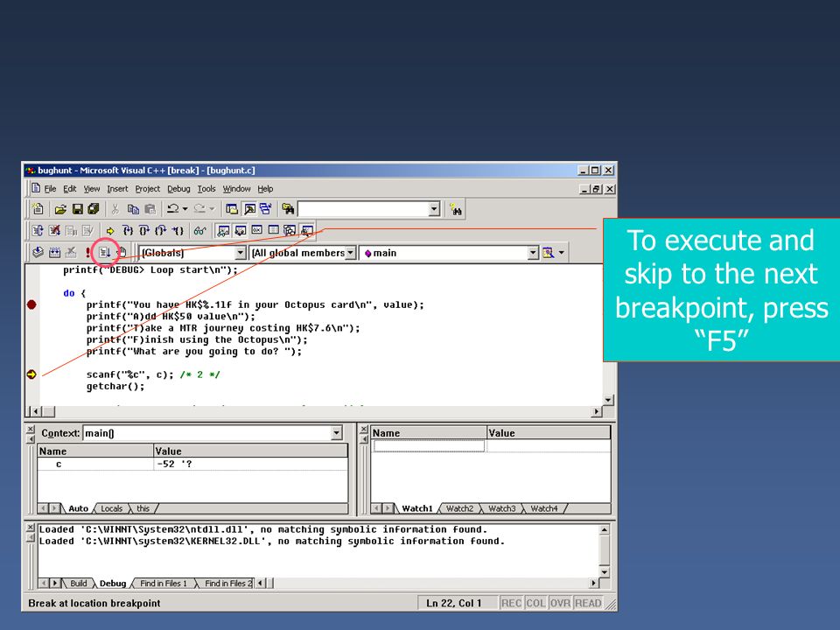840x630 pixels.
Task: Toggle the Workspace window icon
Action: coord(232,209)
